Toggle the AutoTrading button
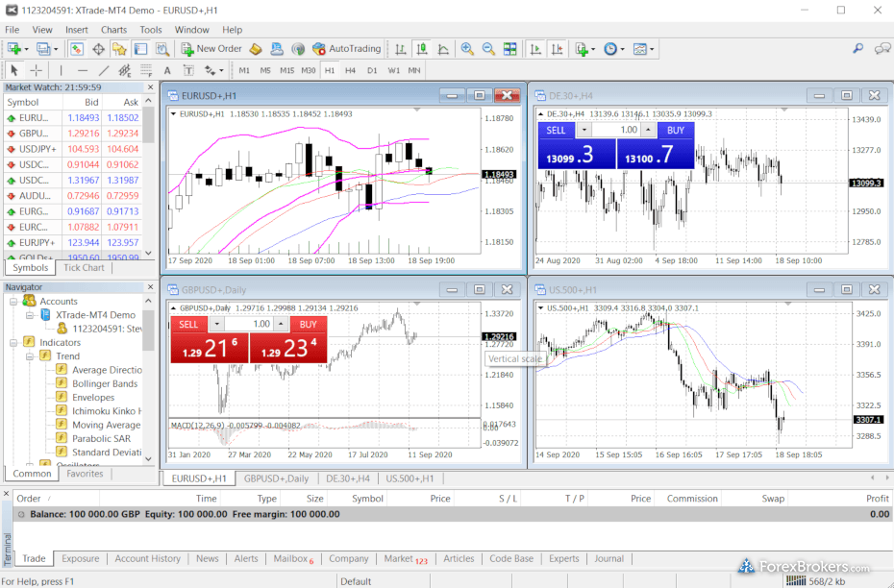 point(346,49)
